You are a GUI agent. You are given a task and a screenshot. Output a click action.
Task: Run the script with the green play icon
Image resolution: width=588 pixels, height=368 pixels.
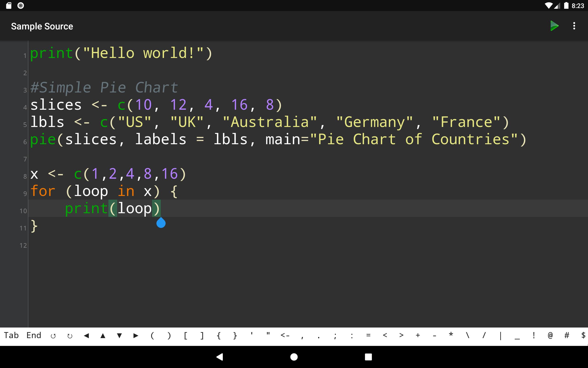(554, 26)
